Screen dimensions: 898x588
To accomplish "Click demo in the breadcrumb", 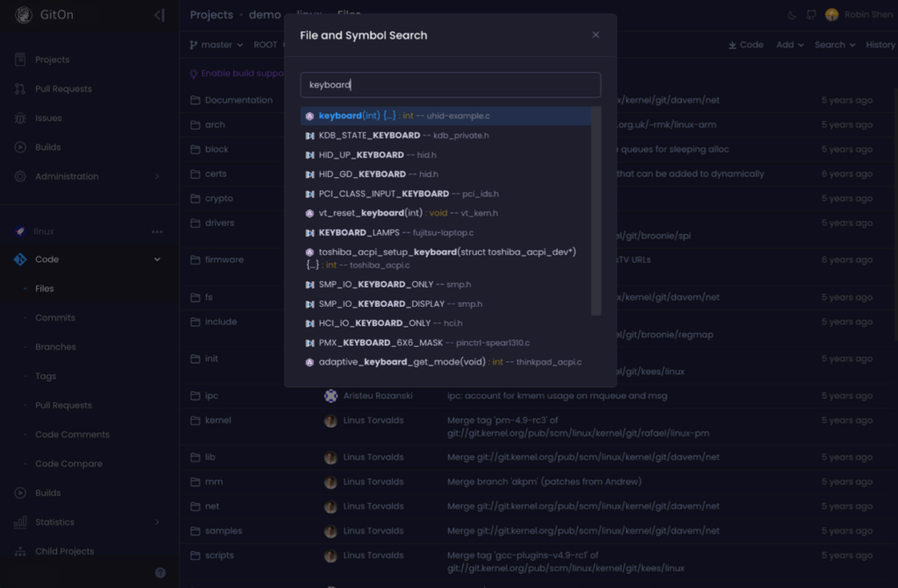I will (265, 15).
